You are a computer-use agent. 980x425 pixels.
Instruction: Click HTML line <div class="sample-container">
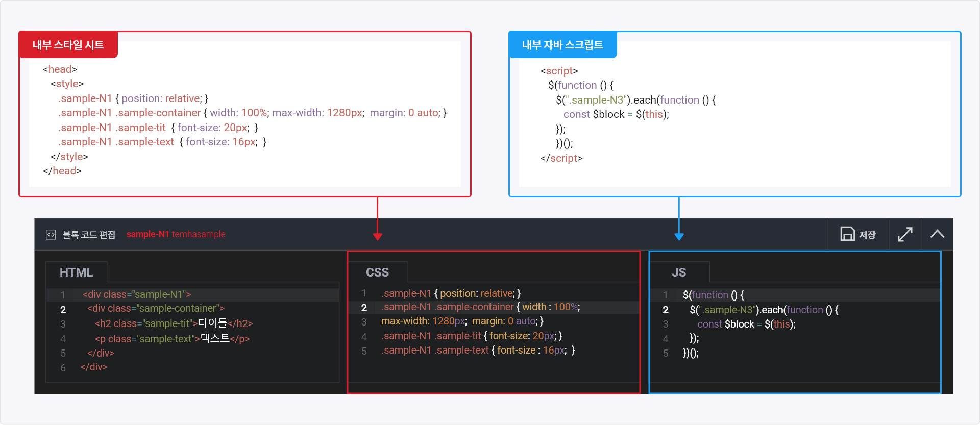click(x=156, y=309)
